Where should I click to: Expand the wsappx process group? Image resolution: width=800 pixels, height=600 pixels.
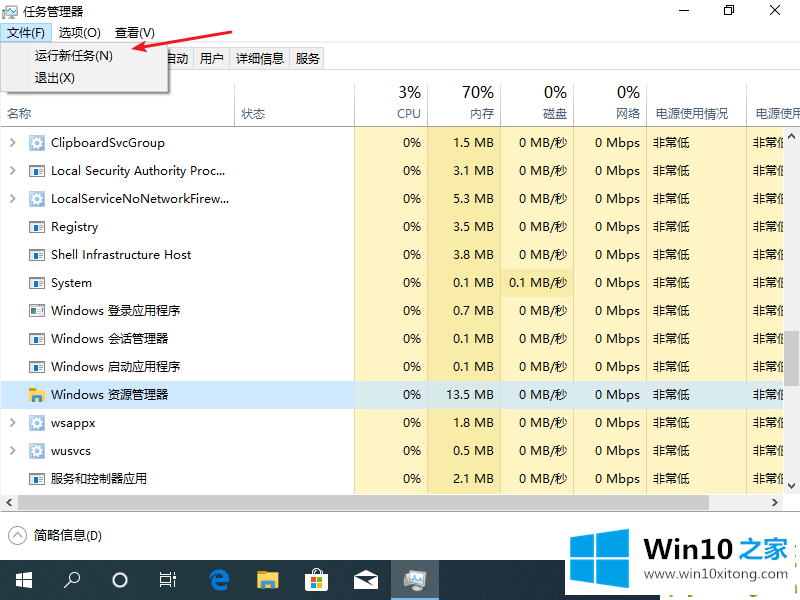13,423
